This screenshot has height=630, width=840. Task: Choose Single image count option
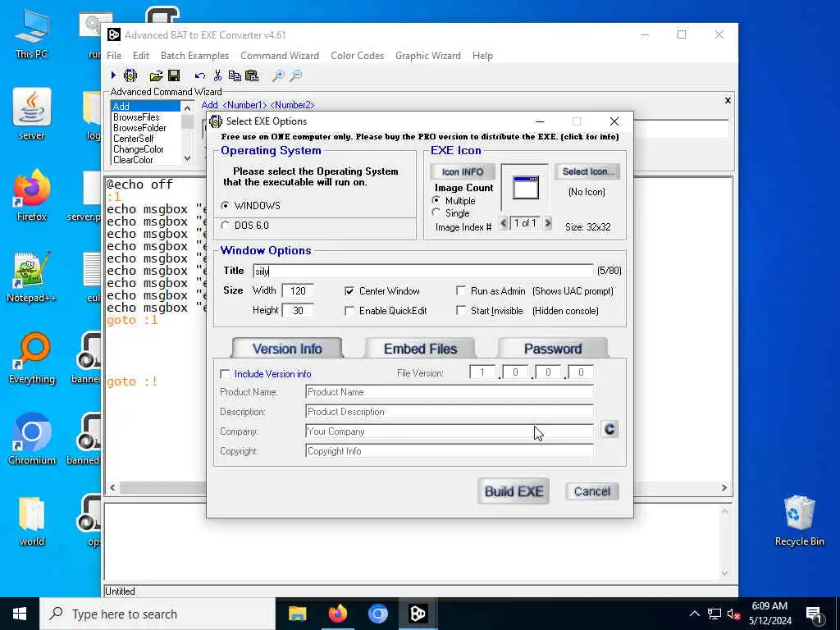(436, 212)
